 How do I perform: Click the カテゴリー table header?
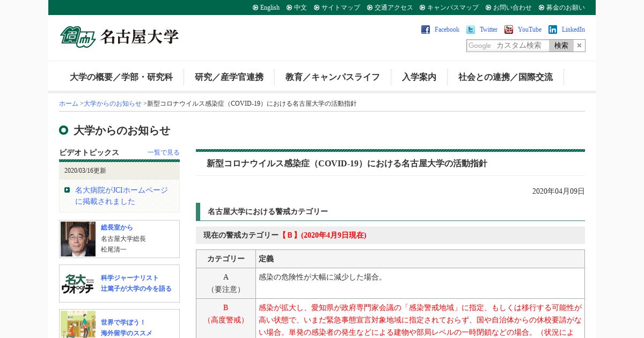(226, 259)
